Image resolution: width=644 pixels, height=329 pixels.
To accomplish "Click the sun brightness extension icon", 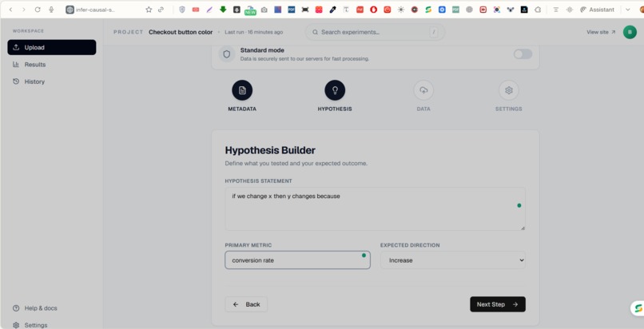I will (x=401, y=10).
